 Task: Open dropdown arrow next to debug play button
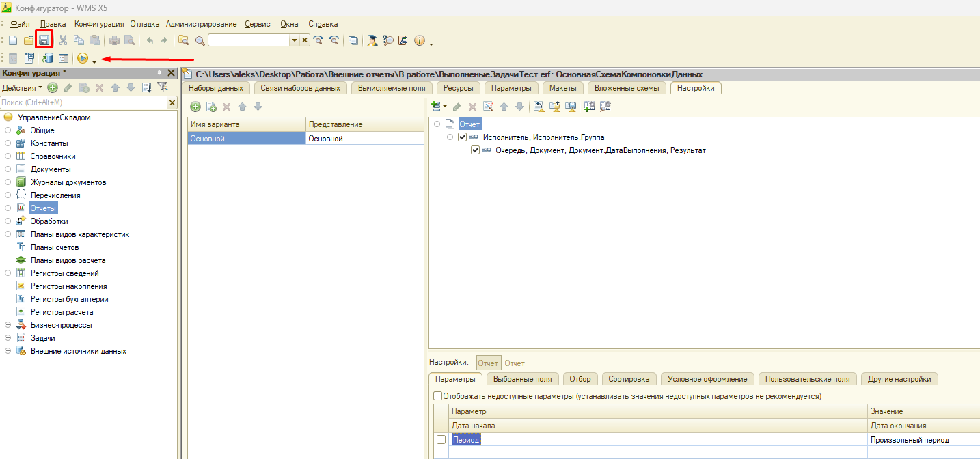click(94, 62)
